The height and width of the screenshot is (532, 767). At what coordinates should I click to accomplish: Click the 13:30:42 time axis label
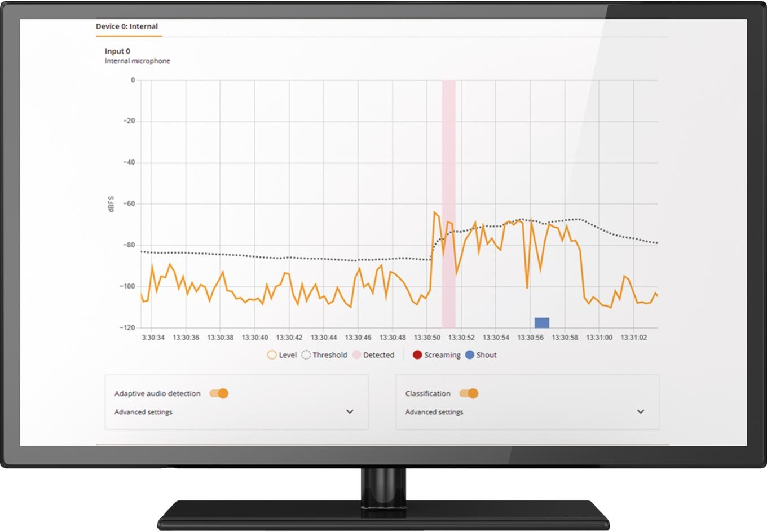(289, 338)
